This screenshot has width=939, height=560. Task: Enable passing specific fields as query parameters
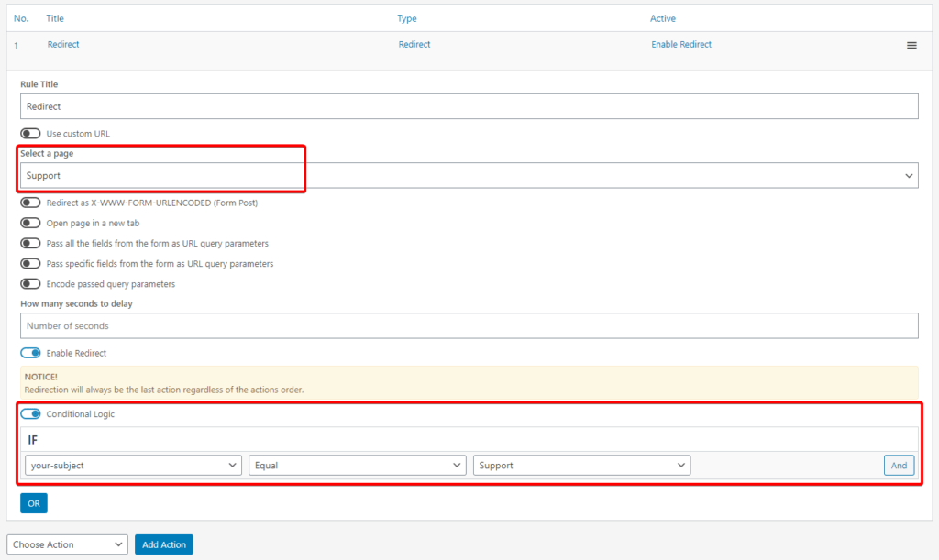pos(30,263)
